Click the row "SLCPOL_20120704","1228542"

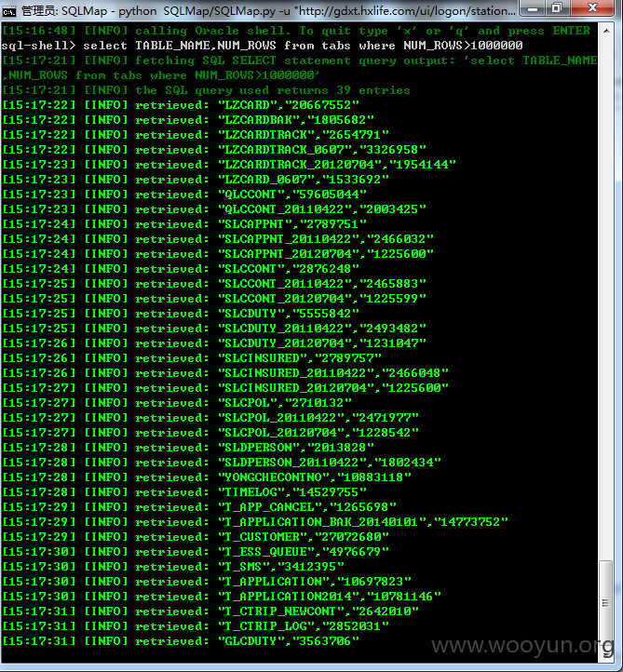(210, 433)
